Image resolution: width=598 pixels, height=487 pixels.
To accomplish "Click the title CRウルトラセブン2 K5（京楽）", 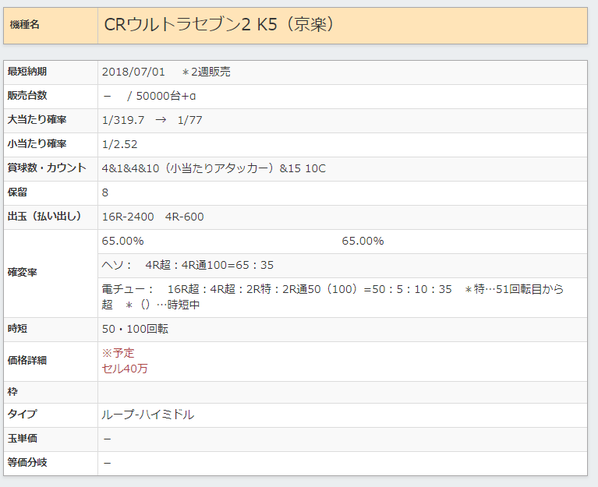I will [x=219, y=24].
